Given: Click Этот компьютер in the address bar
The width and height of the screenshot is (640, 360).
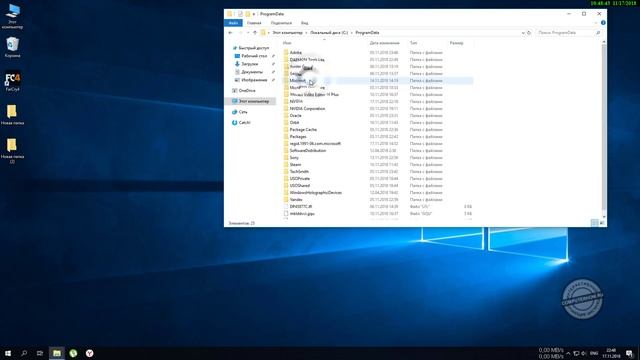Looking at the screenshot, I should pyautogui.click(x=288, y=33).
